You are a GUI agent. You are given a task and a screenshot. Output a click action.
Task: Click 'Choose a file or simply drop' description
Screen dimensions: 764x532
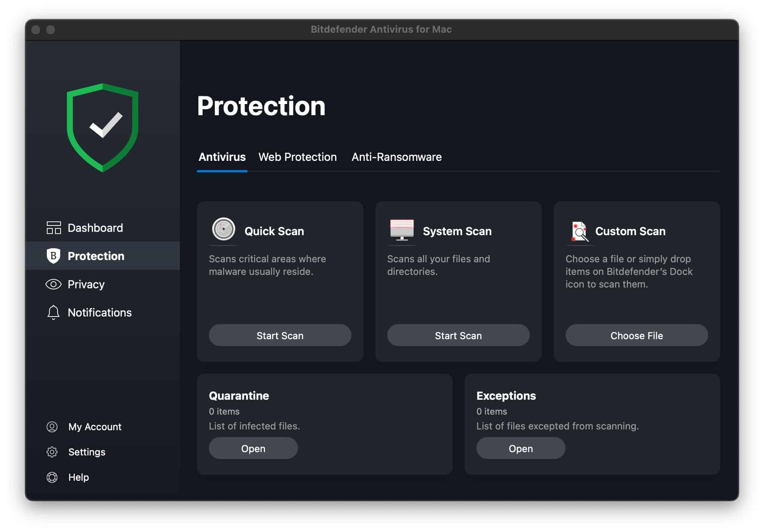tap(629, 271)
